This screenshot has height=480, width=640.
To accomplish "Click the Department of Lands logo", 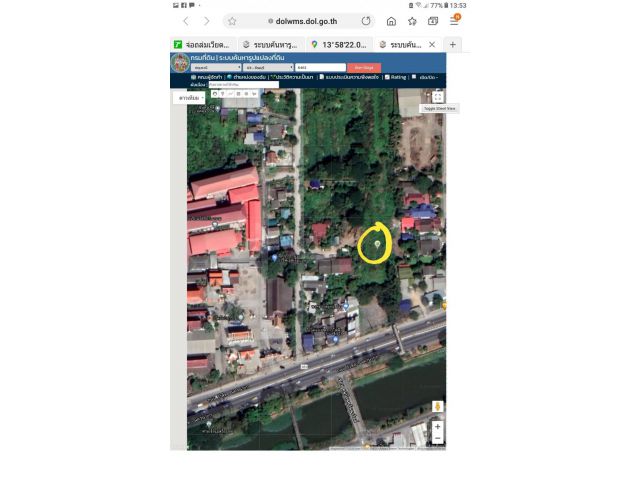I will [x=180, y=63].
